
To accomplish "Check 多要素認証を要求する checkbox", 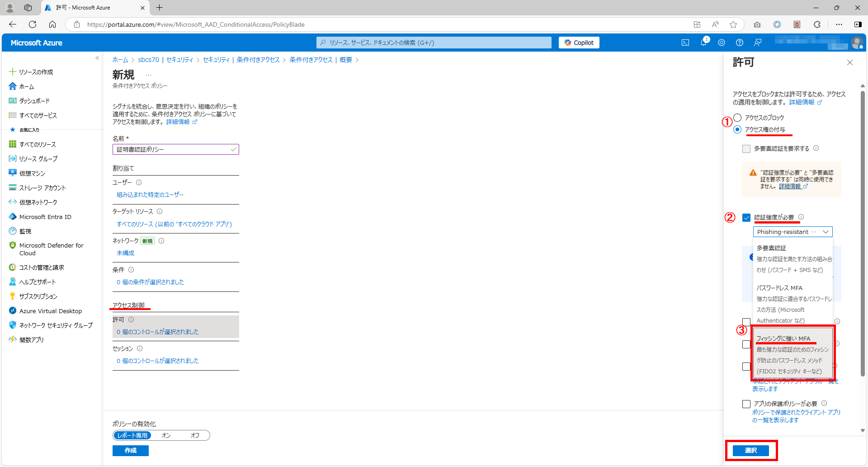I will (x=746, y=149).
